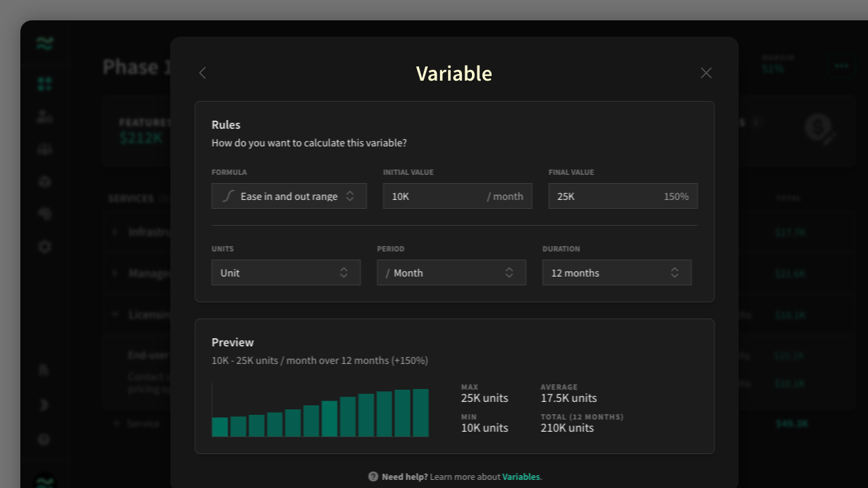This screenshot has height=488, width=868.
Task: Click the tallest last bar in preview chart
Action: (420, 413)
